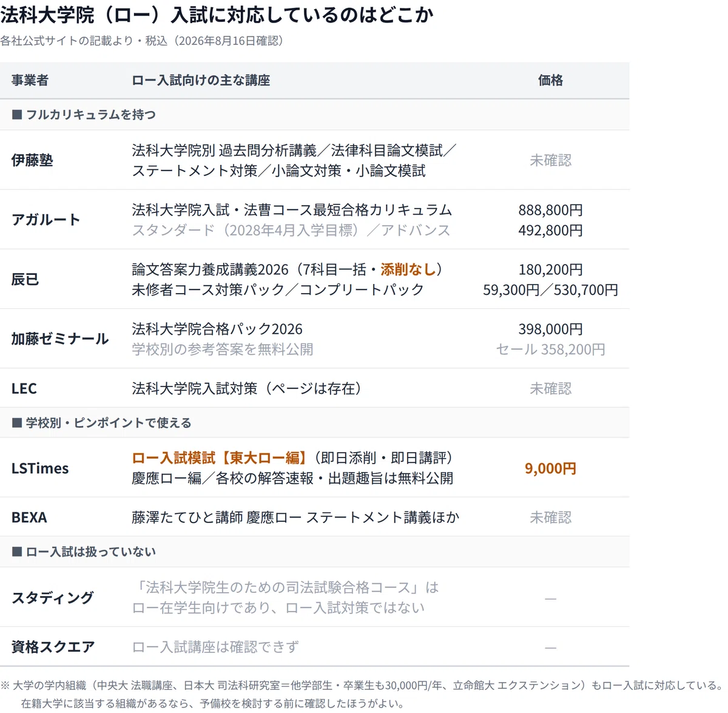This screenshot has height=713, width=728.
Task: Click 未確認 in the LEC row
Action: (x=550, y=388)
